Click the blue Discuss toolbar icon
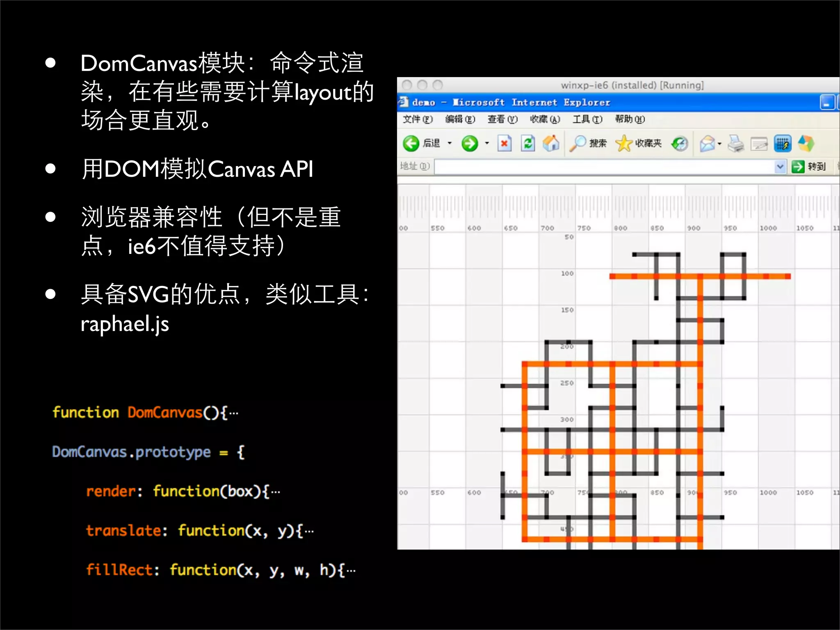Viewport: 840px width, 630px height. [x=783, y=144]
